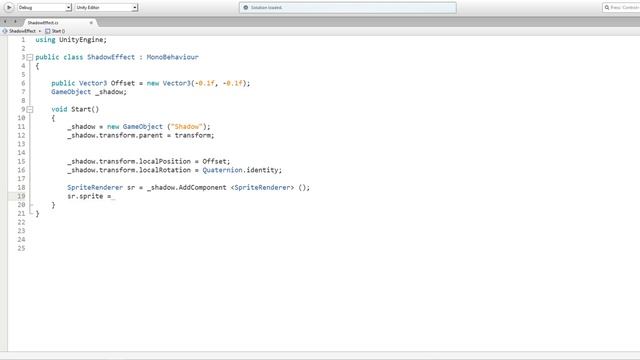Click the Run/Play button in the toolbar
Image resolution: width=640 pixels, height=360 pixels.
[x=9, y=7]
